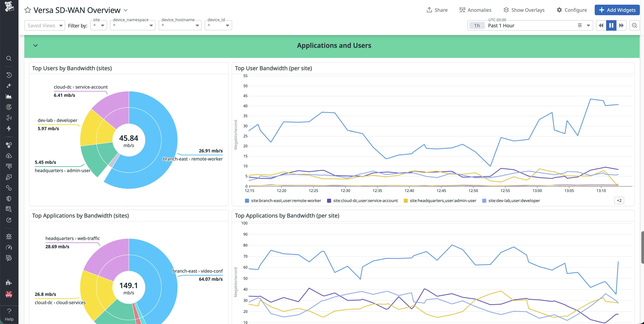
Task: Pin the Past 1 Hour time frame
Action: click(580, 25)
